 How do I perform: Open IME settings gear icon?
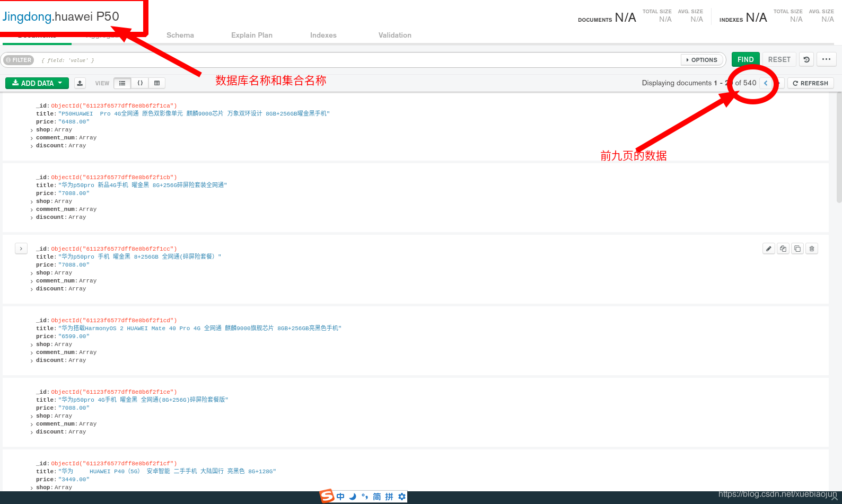(x=402, y=497)
